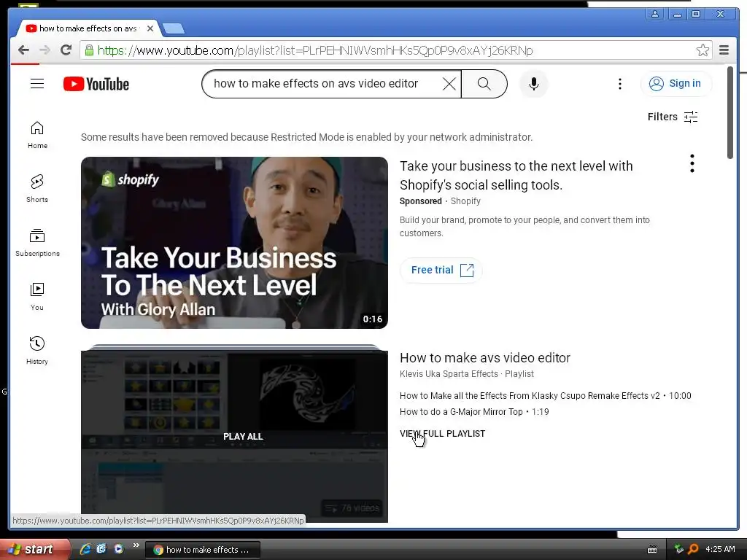Go to the YouTube logo homepage

coord(96,84)
